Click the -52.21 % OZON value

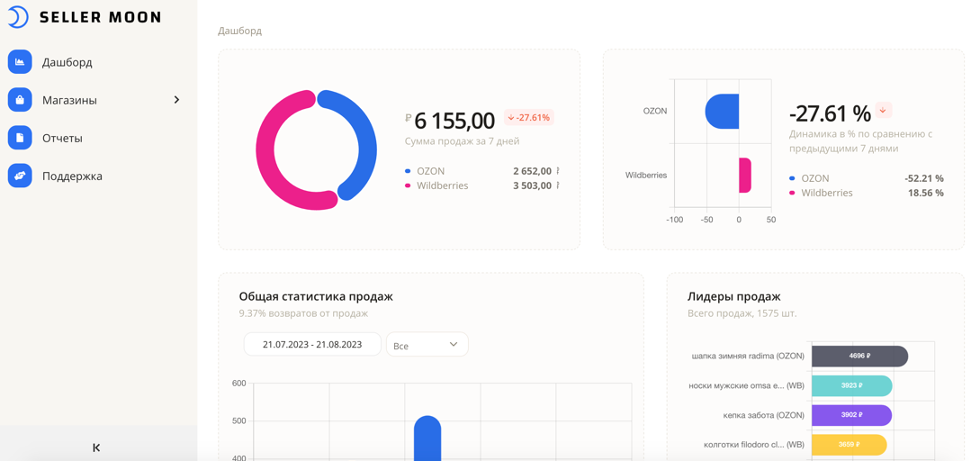click(923, 178)
